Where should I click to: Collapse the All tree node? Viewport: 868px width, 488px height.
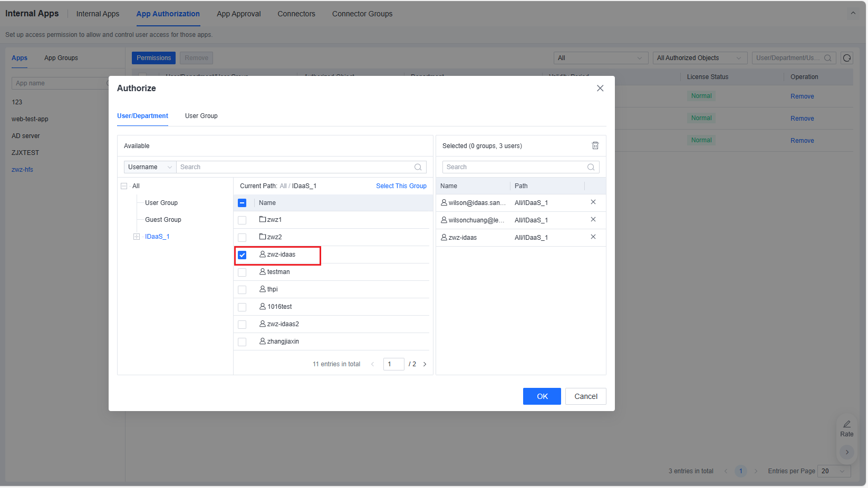pyautogui.click(x=124, y=186)
